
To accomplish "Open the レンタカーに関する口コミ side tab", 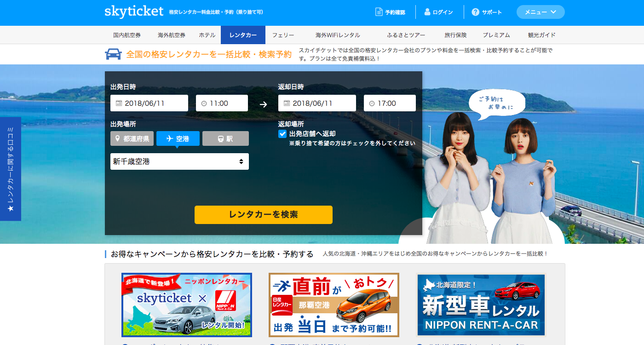I will [10, 169].
